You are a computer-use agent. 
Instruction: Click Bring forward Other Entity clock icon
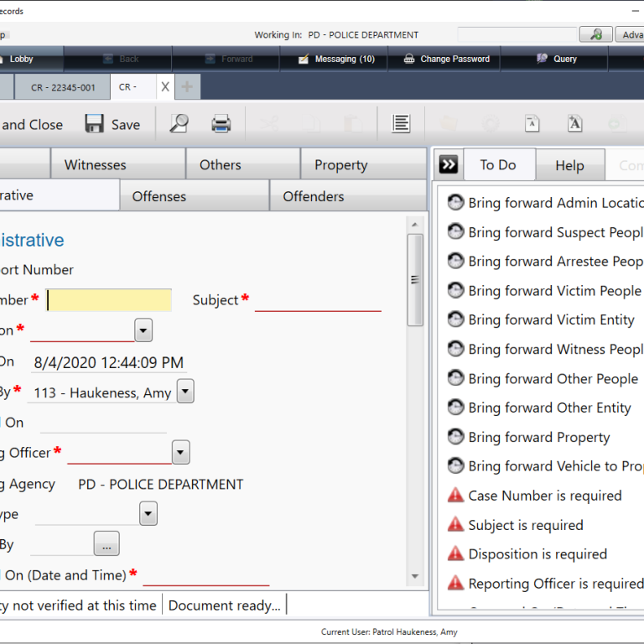point(455,407)
